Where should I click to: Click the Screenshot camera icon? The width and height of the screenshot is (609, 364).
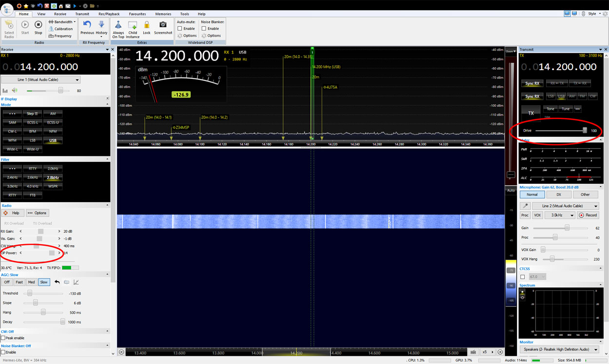[x=163, y=25]
